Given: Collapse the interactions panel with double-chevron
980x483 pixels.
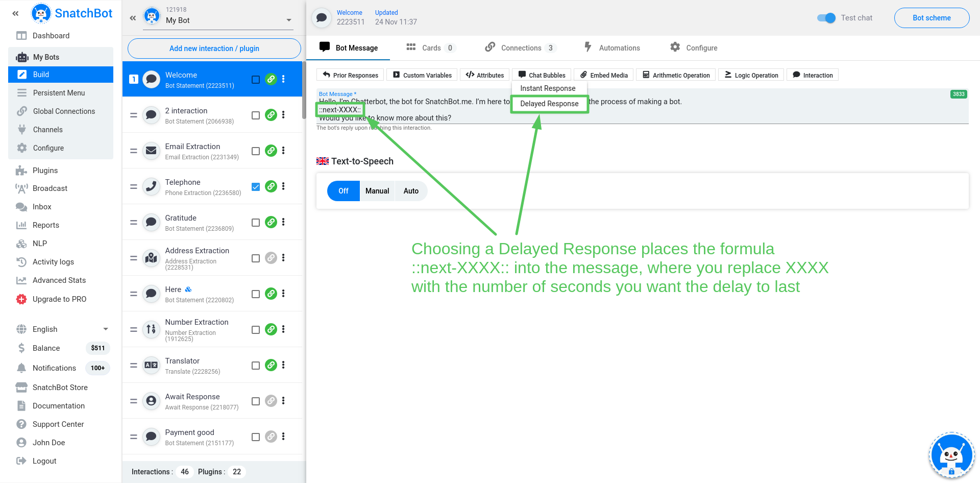Looking at the screenshot, I should pos(133,18).
